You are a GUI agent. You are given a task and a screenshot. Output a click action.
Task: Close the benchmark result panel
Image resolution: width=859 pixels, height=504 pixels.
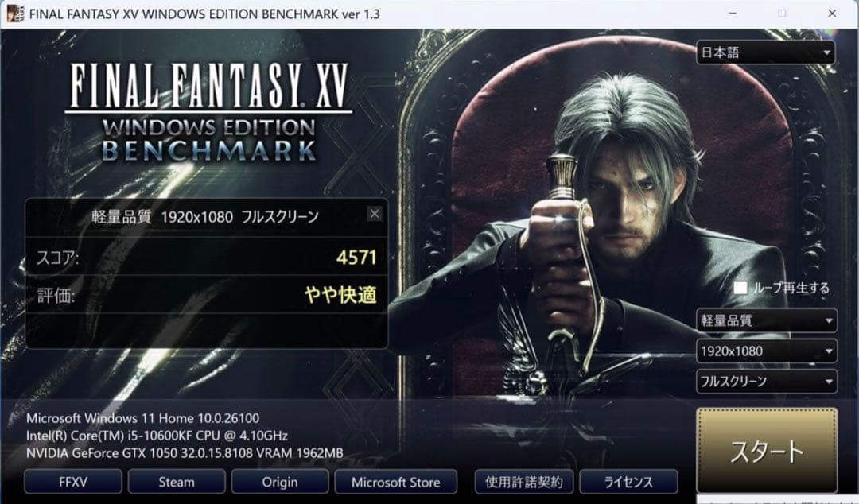click(374, 214)
